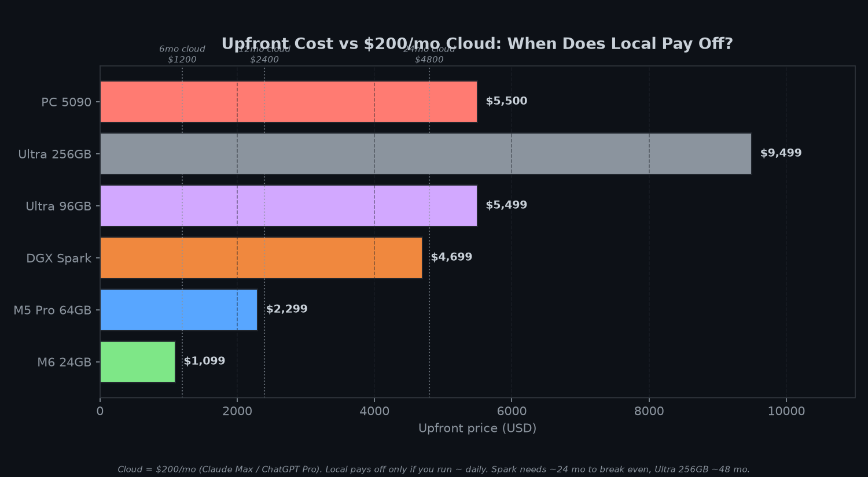868x477 pixels.
Task: Click the DGX Spark orange bar
Action: point(261,258)
